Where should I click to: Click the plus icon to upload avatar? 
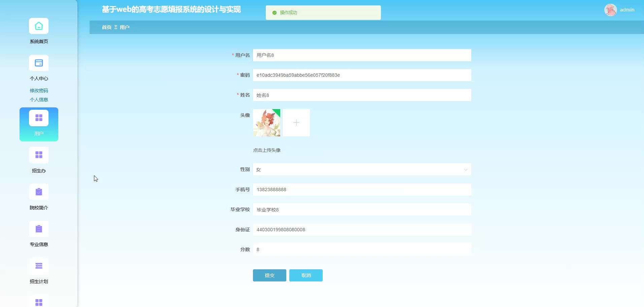296,123
